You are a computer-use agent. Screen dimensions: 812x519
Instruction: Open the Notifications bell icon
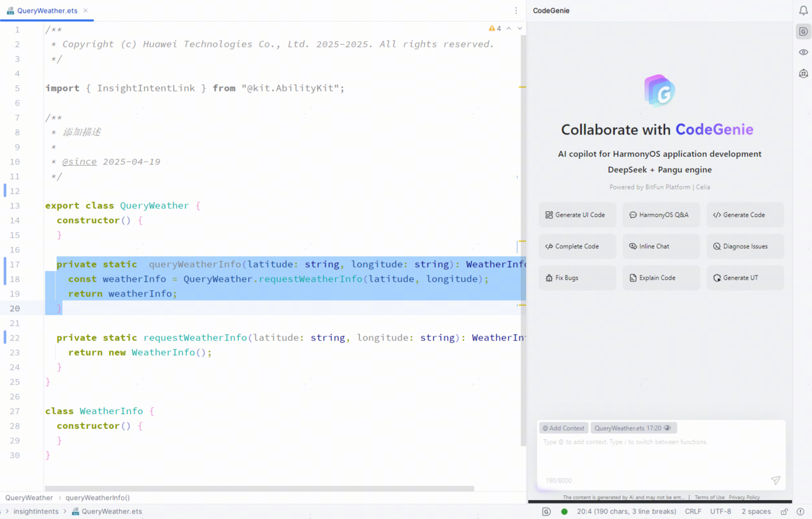point(803,10)
